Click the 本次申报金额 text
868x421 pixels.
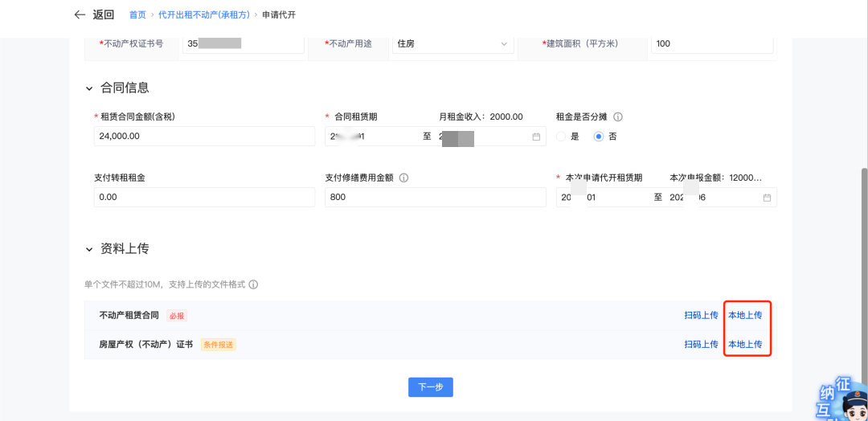click(716, 178)
